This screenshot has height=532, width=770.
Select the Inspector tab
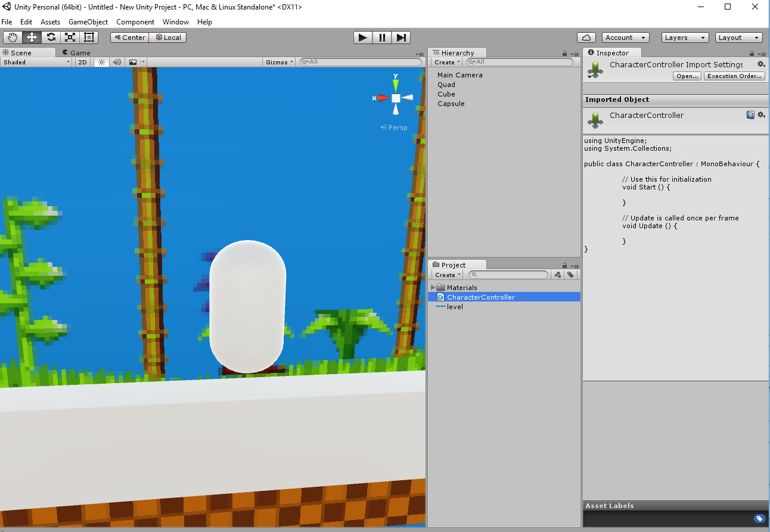[612, 52]
